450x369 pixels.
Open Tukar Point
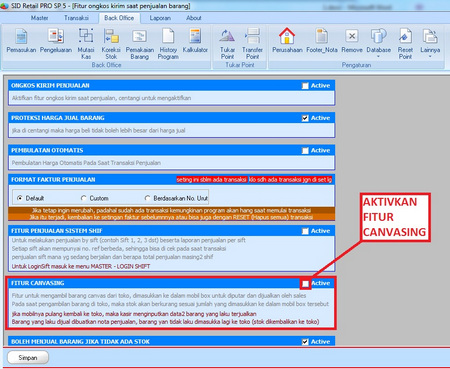227,44
